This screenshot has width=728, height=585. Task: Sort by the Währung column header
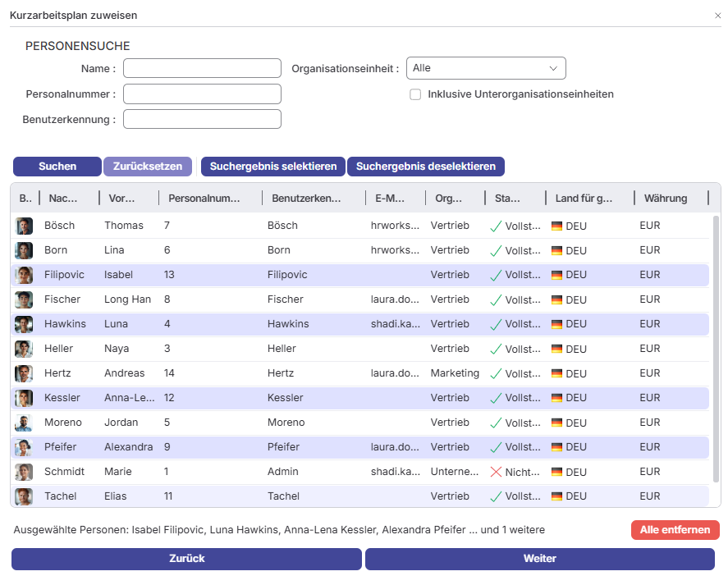click(665, 198)
